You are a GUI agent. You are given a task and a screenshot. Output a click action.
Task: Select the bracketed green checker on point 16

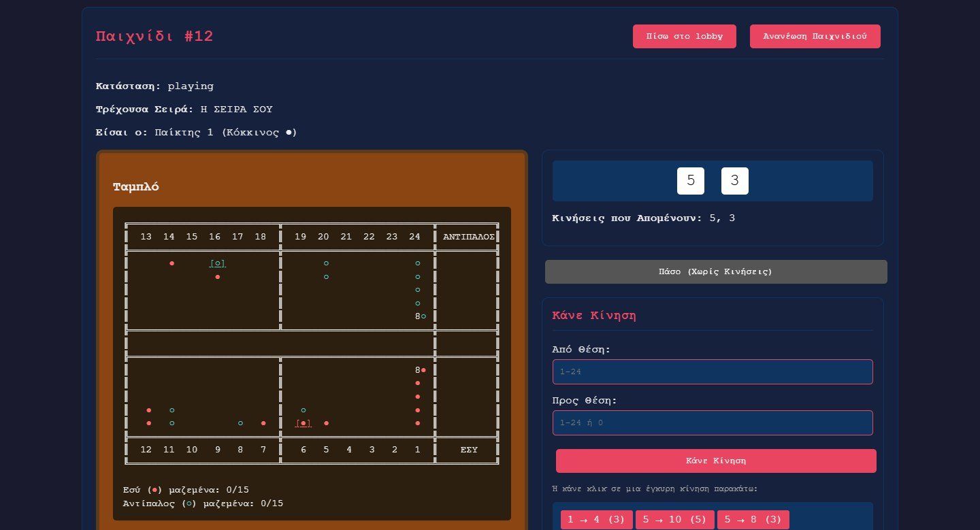tap(218, 263)
